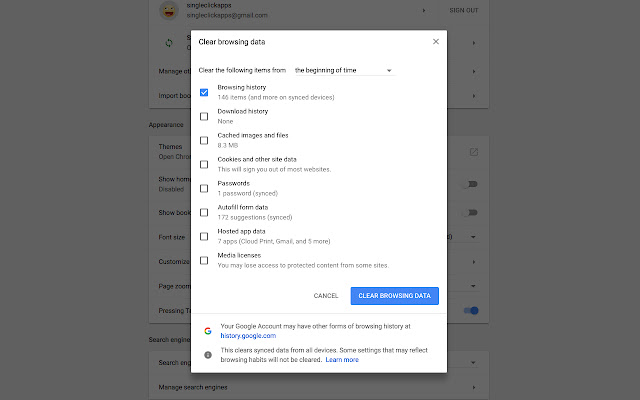Open the Learn more link

tap(342, 360)
